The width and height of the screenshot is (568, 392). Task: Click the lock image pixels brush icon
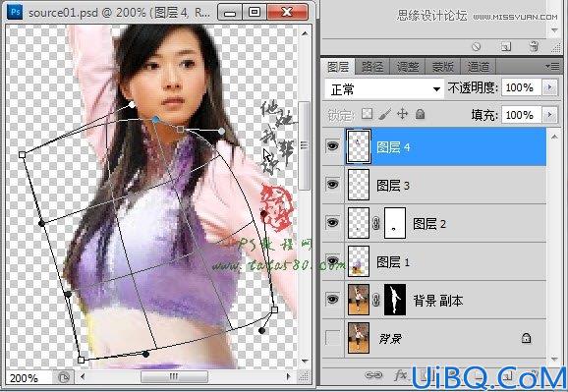[x=385, y=115]
